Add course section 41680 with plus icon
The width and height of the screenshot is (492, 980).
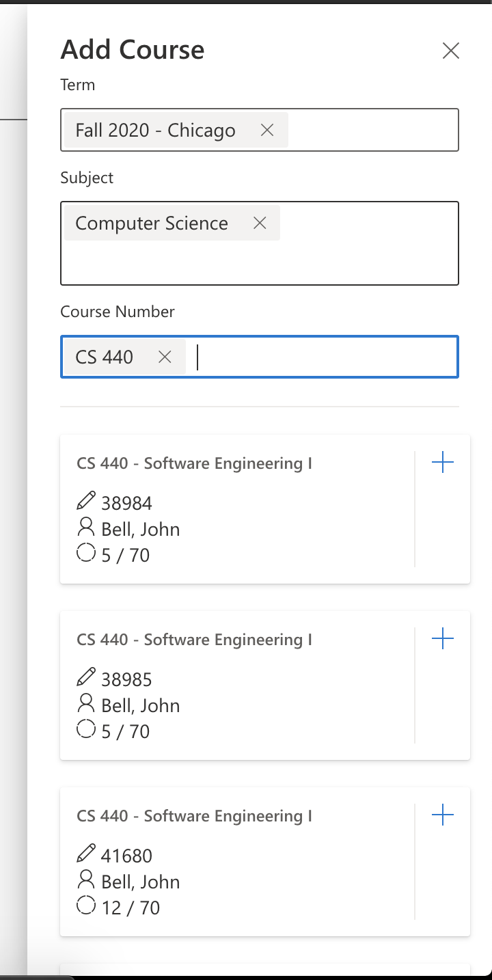click(x=443, y=815)
